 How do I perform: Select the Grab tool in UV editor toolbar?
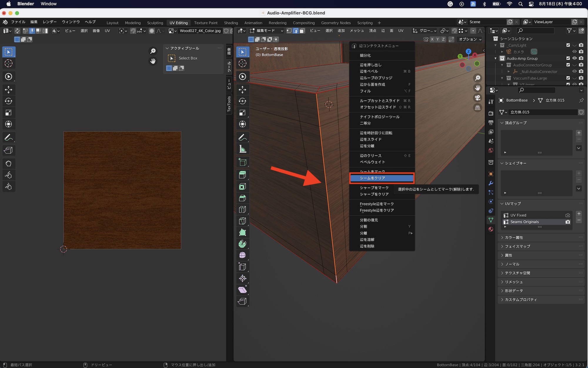pyautogui.click(x=9, y=163)
